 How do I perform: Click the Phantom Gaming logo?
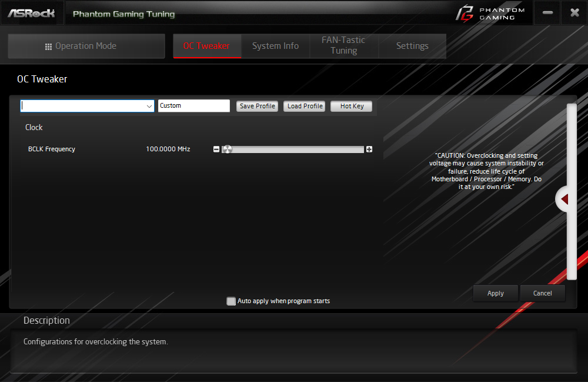[x=490, y=14]
